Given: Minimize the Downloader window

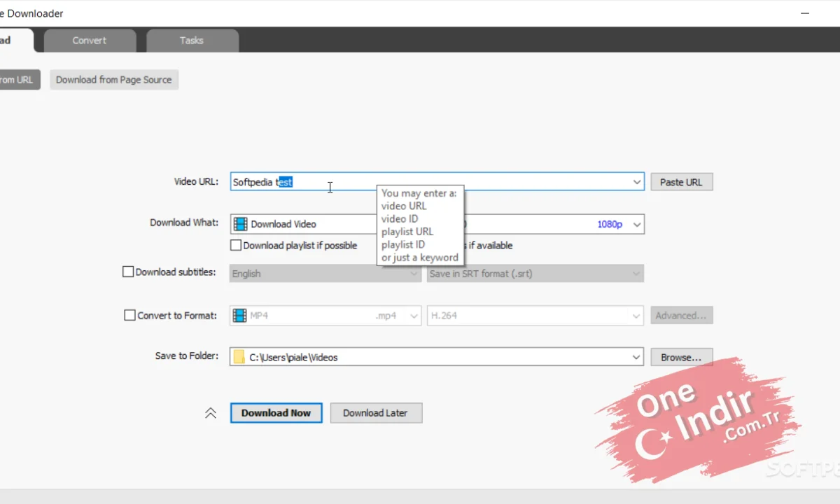Looking at the screenshot, I should (806, 13).
